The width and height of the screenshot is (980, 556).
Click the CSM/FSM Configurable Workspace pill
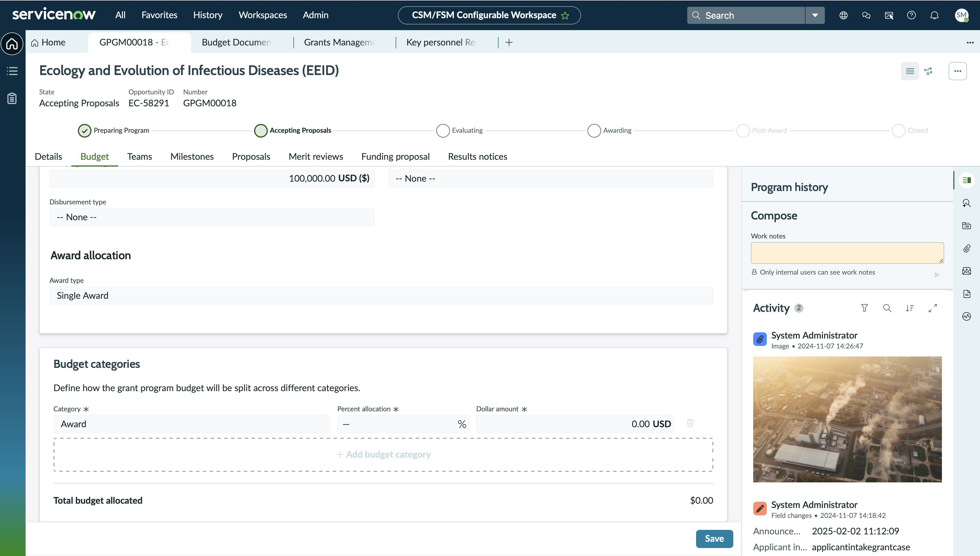(x=489, y=15)
